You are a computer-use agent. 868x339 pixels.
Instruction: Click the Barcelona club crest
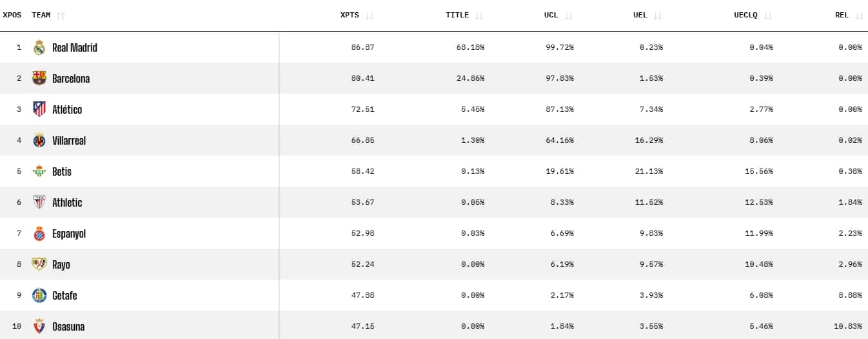(x=39, y=78)
